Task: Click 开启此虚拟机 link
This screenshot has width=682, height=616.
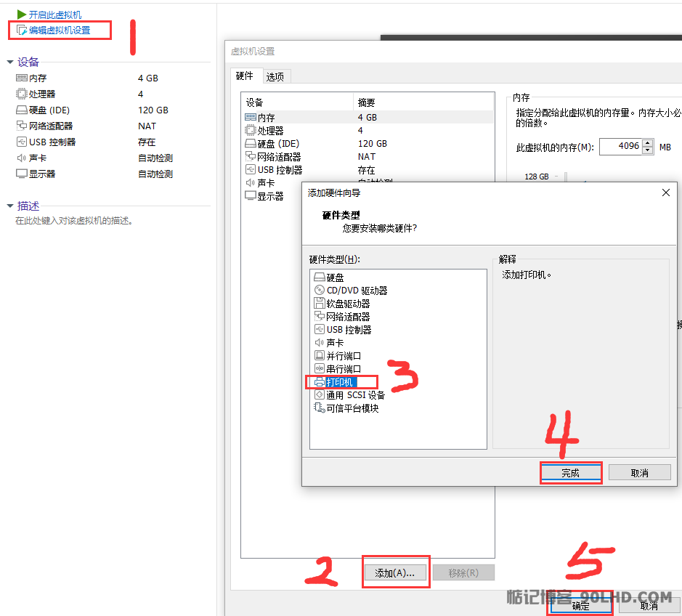Action: (x=54, y=15)
